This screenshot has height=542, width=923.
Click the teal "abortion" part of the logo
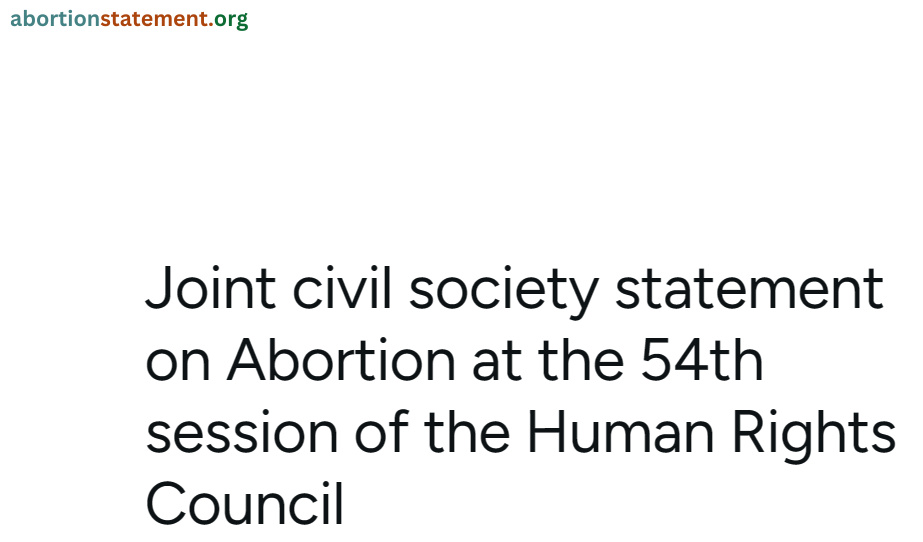pos(55,19)
